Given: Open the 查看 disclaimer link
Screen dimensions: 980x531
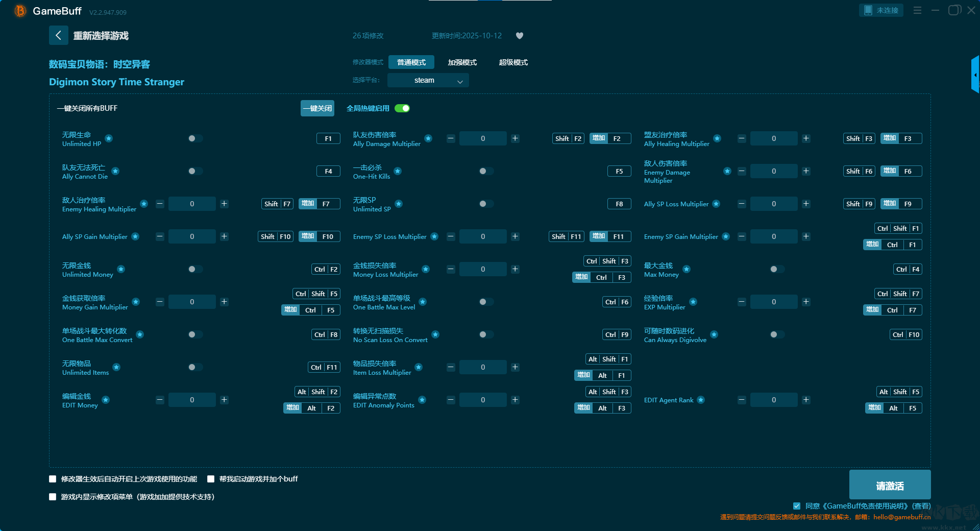Looking at the screenshot, I should (x=921, y=506).
